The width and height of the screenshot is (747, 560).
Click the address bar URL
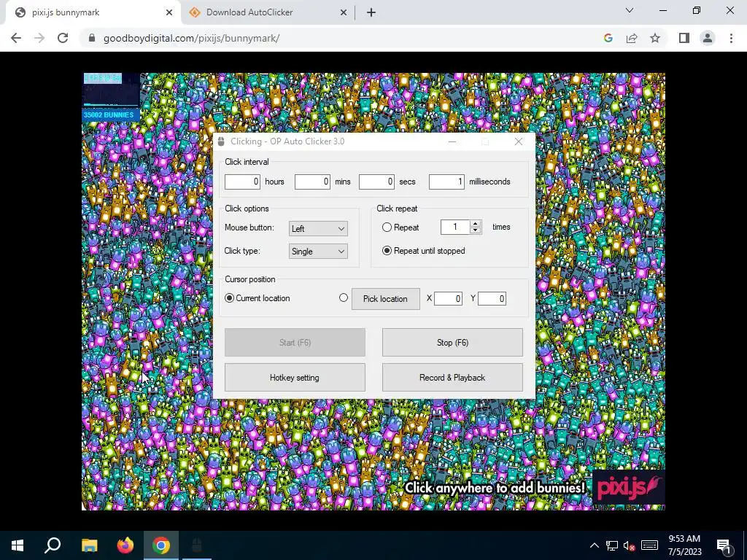(x=192, y=38)
